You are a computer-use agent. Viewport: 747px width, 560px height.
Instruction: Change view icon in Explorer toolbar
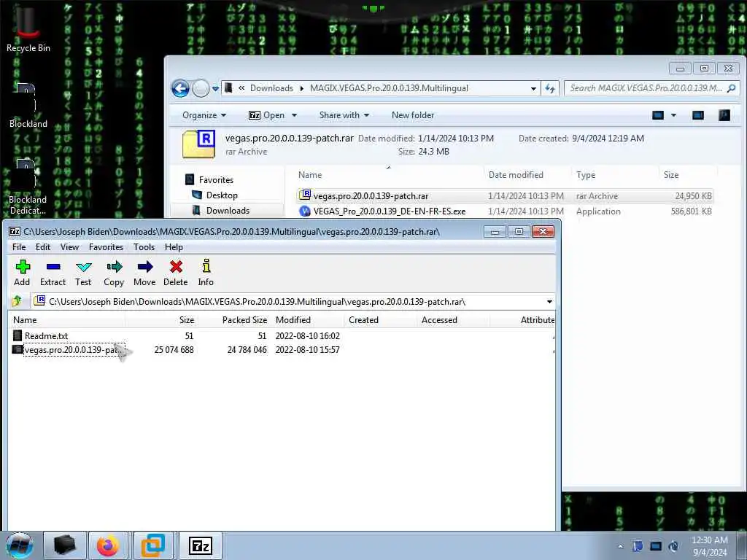658,115
